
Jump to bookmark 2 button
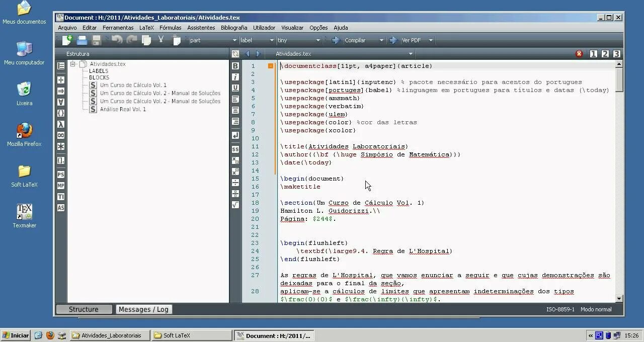point(605,54)
